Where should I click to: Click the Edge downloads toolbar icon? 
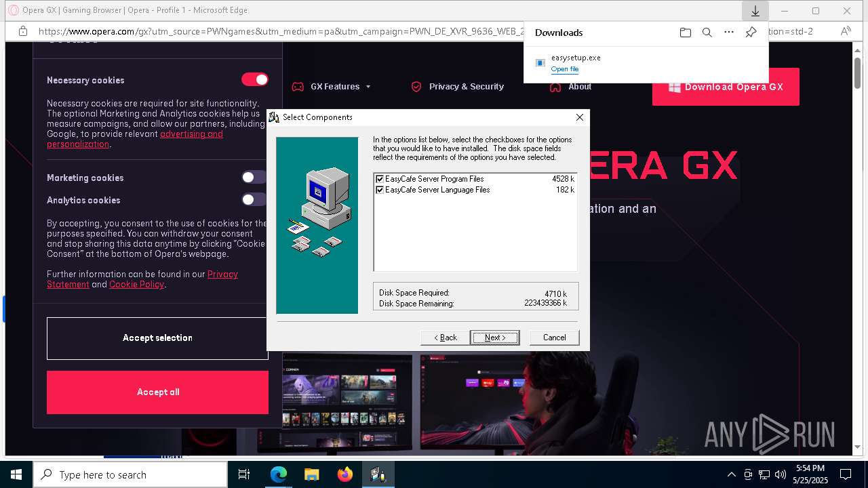[755, 11]
